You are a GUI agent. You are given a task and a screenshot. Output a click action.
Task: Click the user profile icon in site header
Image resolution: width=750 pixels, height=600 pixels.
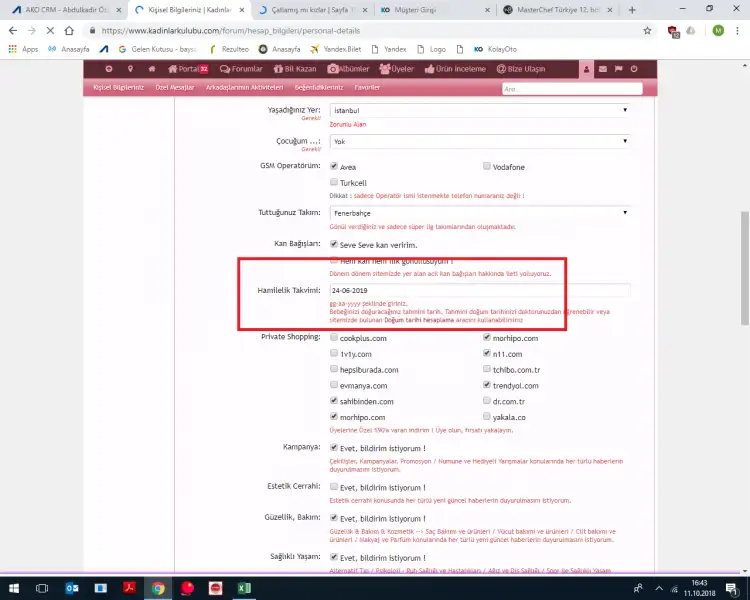point(587,69)
